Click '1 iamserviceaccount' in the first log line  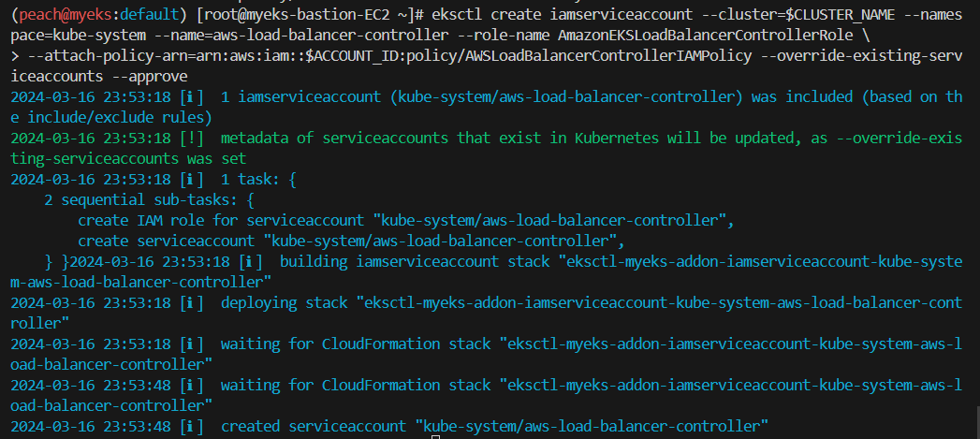(x=300, y=97)
